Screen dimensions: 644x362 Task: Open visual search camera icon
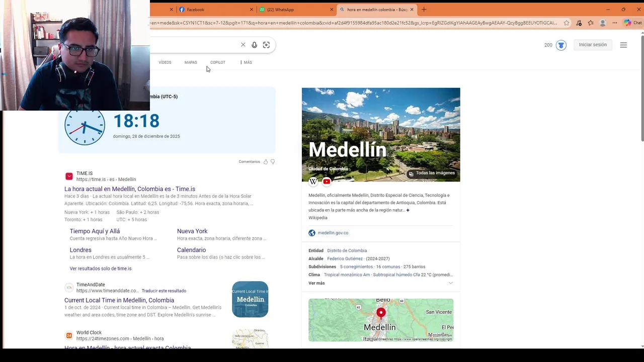[267, 45]
